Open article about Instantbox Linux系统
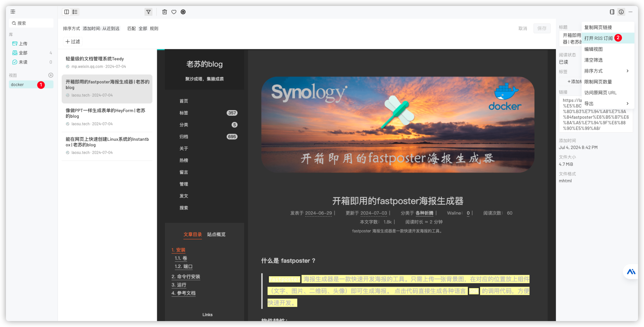The width and height of the screenshot is (644, 327). [x=107, y=146]
